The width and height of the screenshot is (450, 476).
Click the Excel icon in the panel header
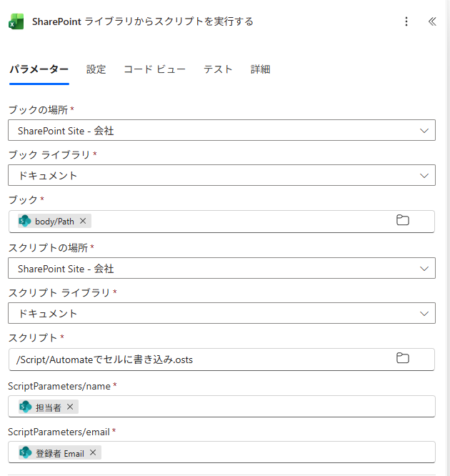click(16, 21)
